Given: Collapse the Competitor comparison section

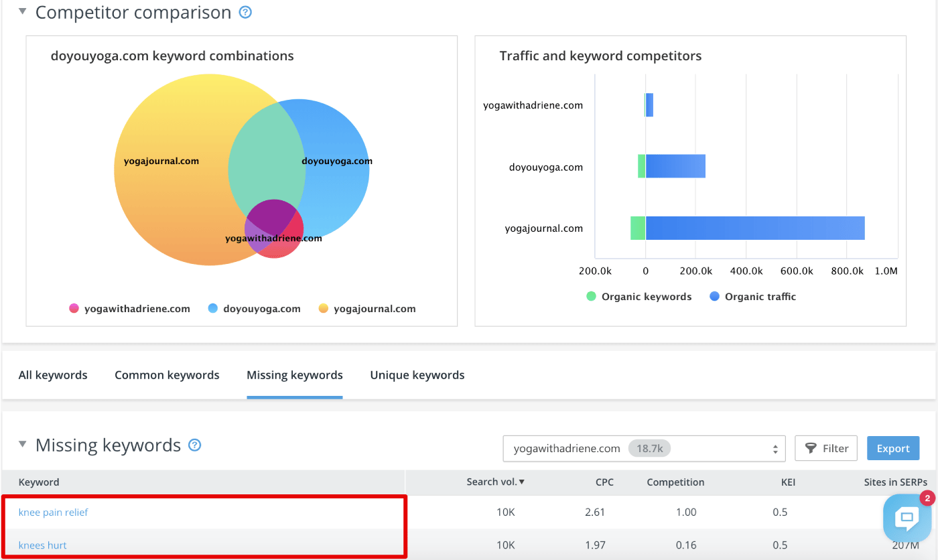Looking at the screenshot, I should click(x=23, y=11).
